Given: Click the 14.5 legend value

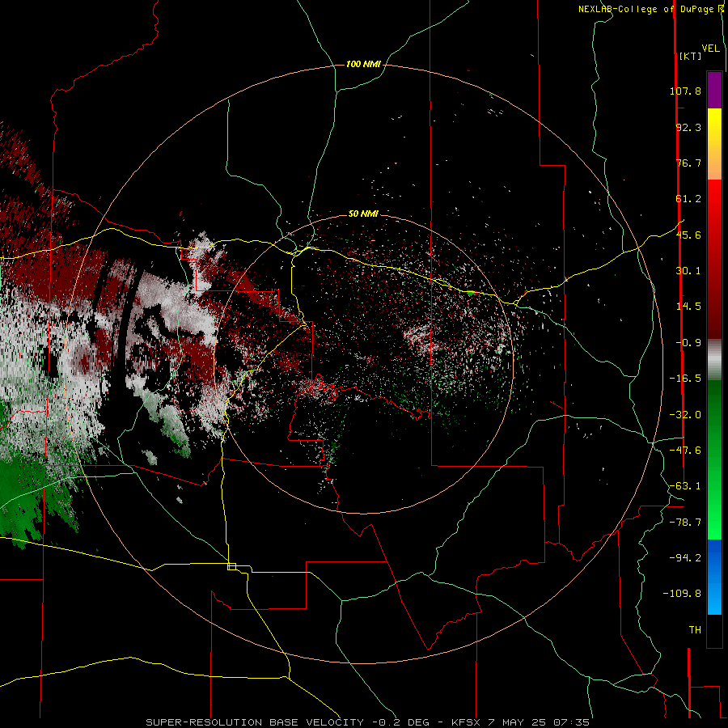Looking at the screenshot, I should pyautogui.click(x=688, y=307).
